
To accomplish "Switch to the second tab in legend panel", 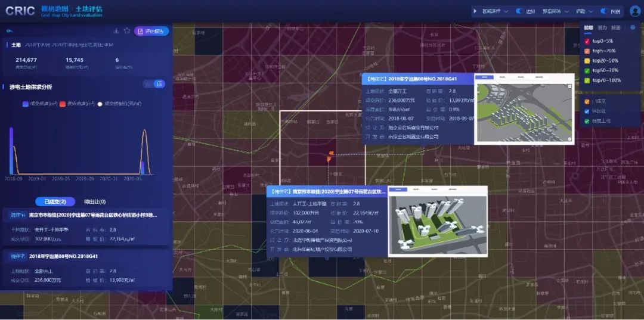I will 602,27.
